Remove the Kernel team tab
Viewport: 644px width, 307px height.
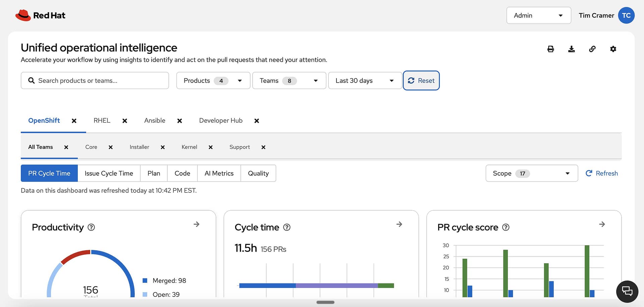tap(211, 147)
